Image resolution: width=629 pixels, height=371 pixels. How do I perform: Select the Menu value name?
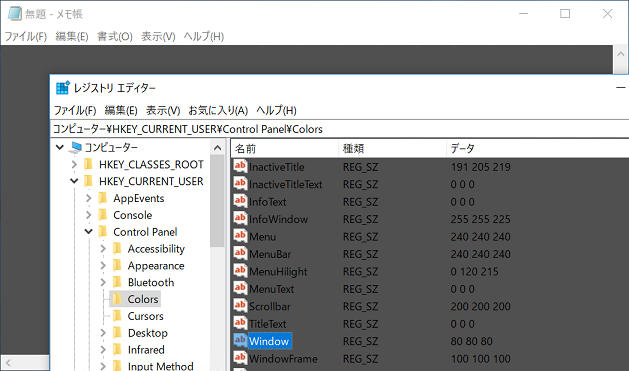(x=262, y=237)
